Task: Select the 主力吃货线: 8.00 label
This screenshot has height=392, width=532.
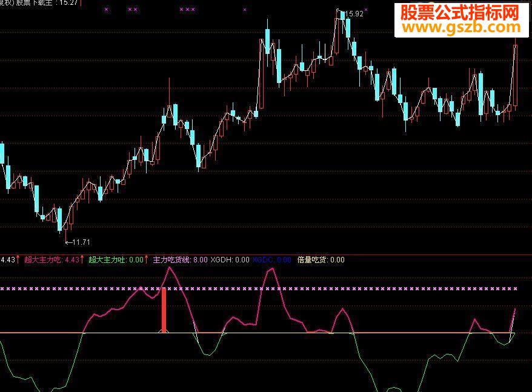Action: 180,260
